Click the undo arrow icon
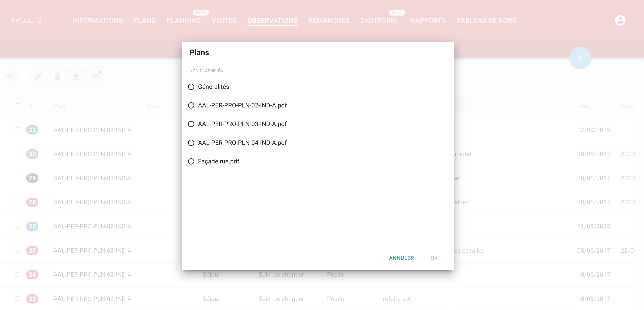Screen dimensions: 644x310 [x=11, y=77]
